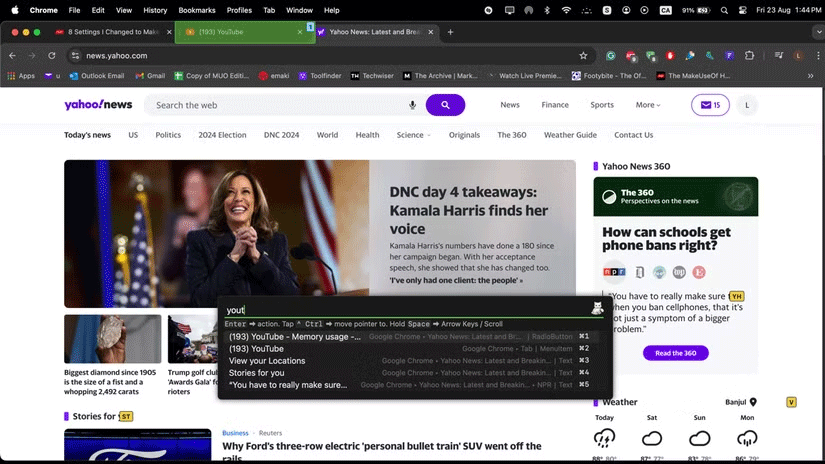This screenshot has width=825, height=464.
Task: Click the purple search button
Action: (445, 105)
